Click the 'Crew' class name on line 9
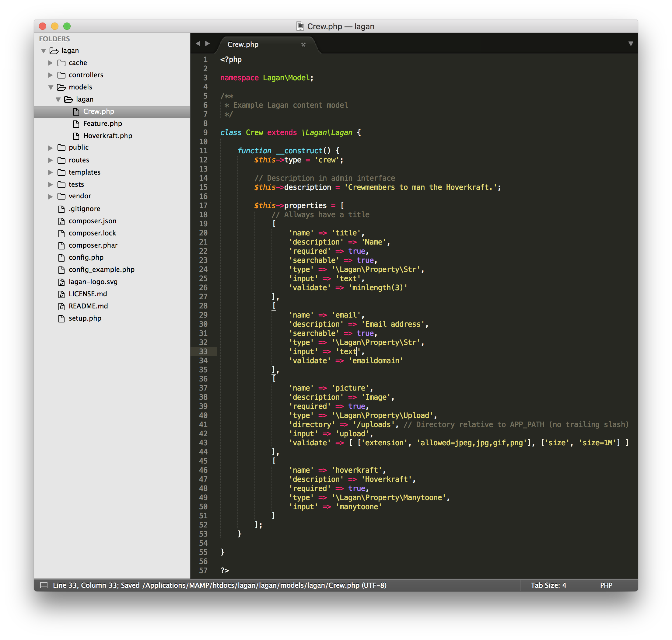 click(x=254, y=132)
